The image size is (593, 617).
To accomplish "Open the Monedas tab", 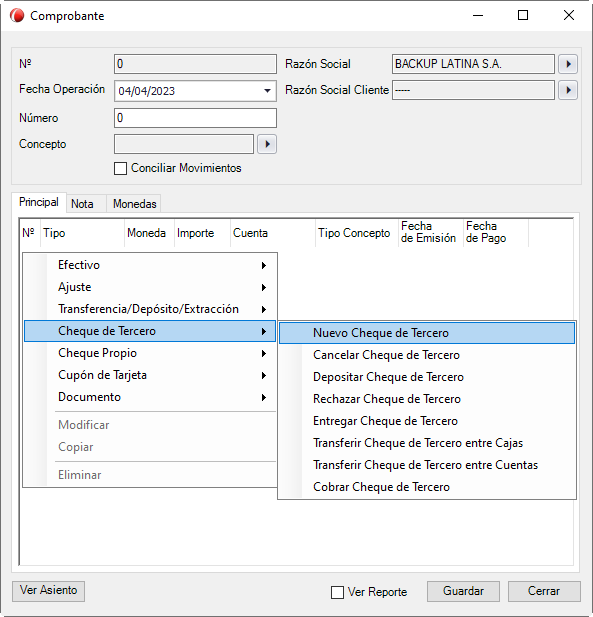I will (x=135, y=204).
